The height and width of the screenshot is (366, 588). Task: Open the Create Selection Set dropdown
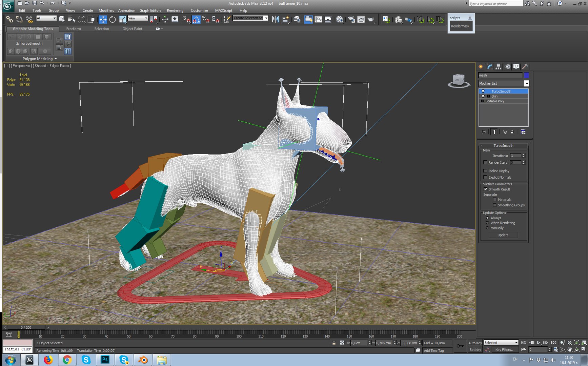(251, 18)
